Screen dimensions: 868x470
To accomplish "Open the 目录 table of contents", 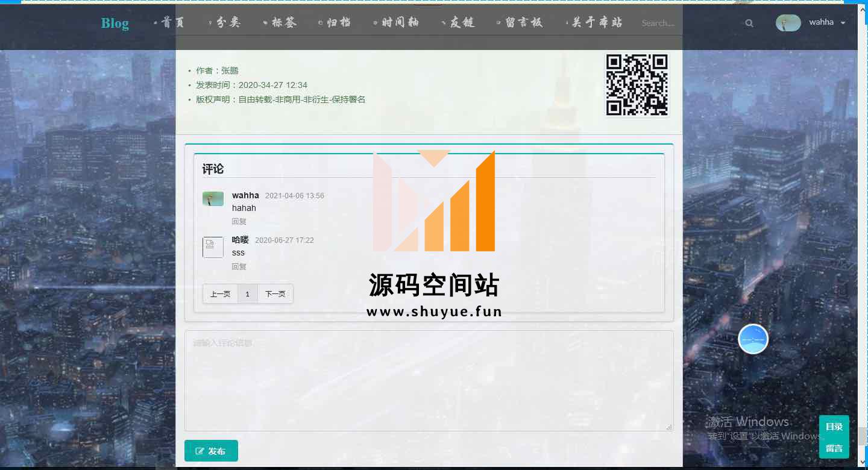I will click(834, 427).
